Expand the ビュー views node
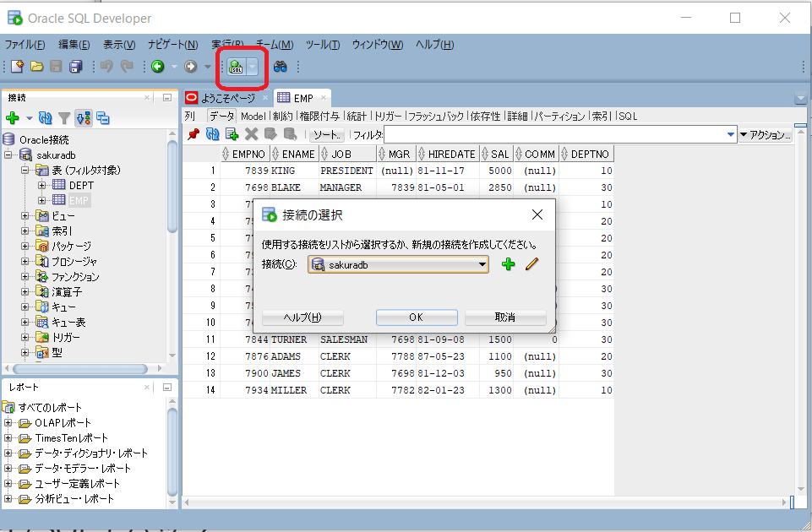The width and height of the screenshot is (812, 532). click(25, 216)
